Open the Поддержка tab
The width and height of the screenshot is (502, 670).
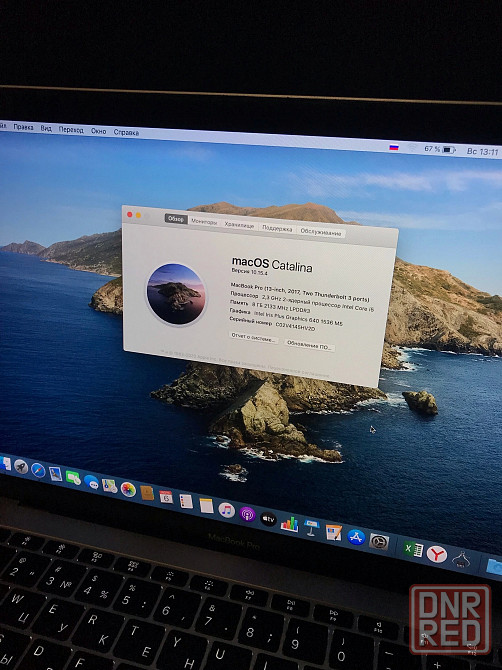pyautogui.click(x=277, y=229)
